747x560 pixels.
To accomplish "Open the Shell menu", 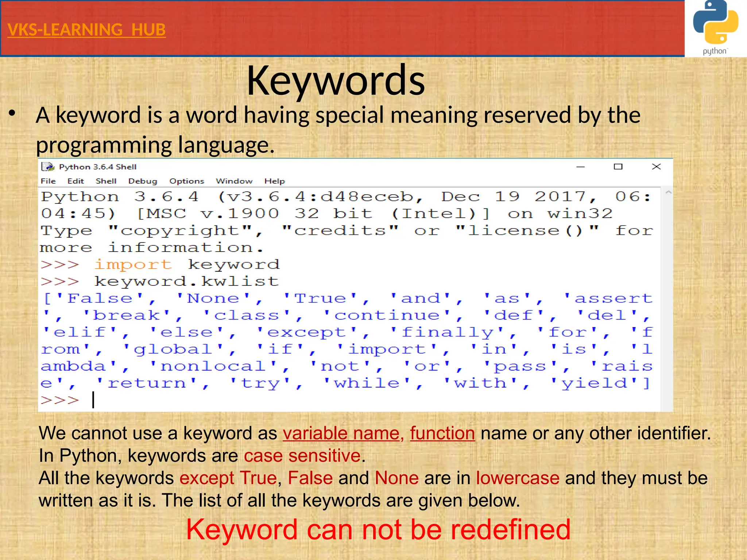I will (x=106, y=181).
